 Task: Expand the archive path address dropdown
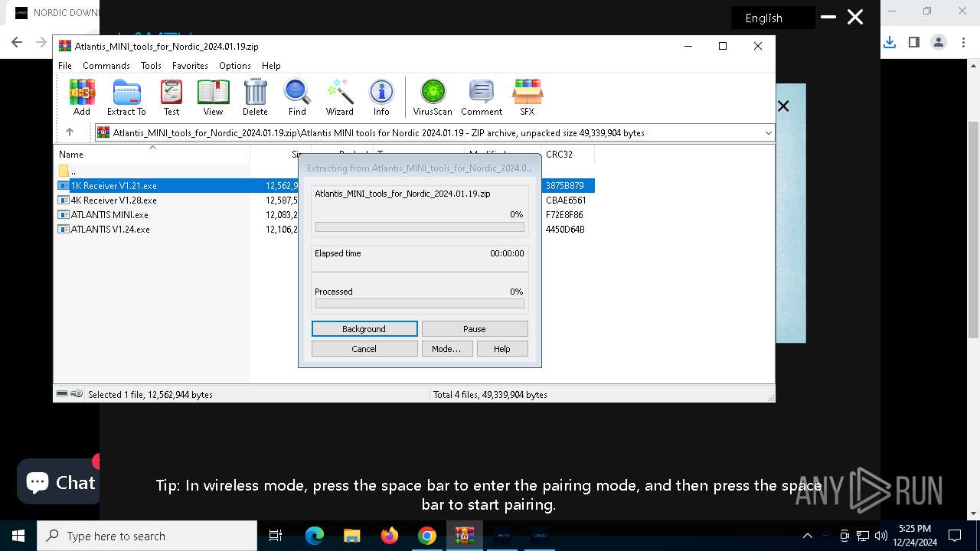[x=768, y=133]
